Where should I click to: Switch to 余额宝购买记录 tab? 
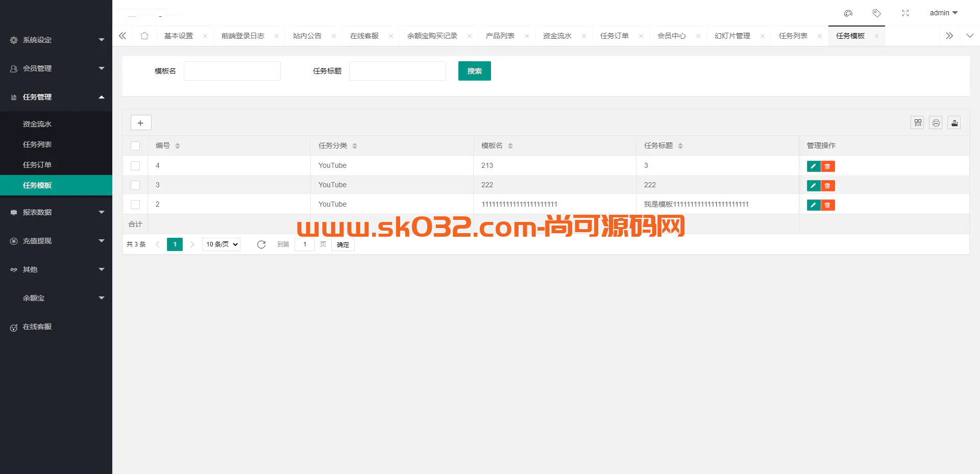coord(432,36)
